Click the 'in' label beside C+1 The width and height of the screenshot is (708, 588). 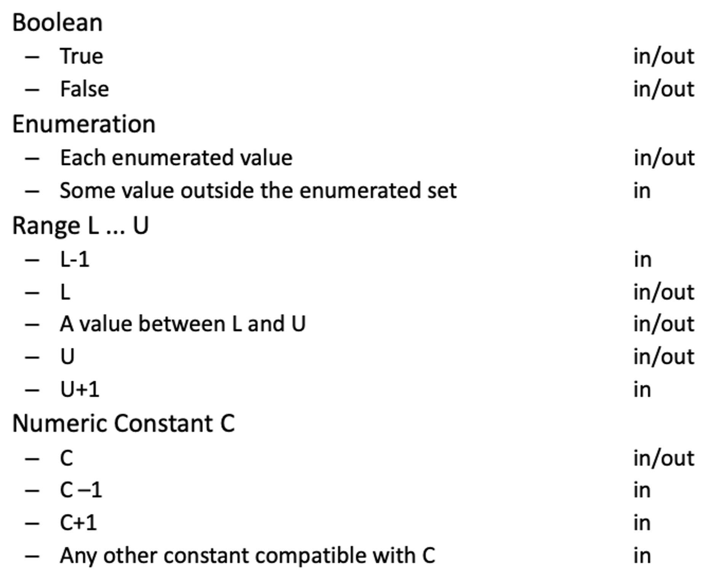[x=642, y=523]
